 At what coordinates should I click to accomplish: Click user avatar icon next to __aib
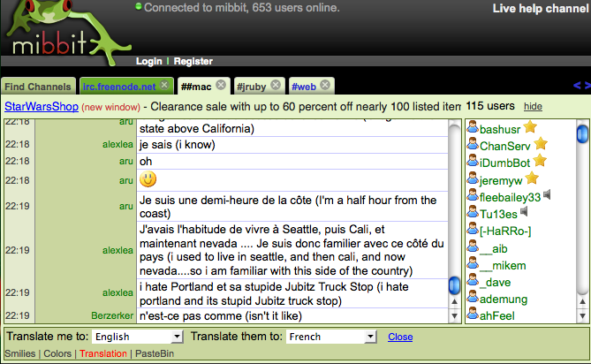click(x=473, y=246)
